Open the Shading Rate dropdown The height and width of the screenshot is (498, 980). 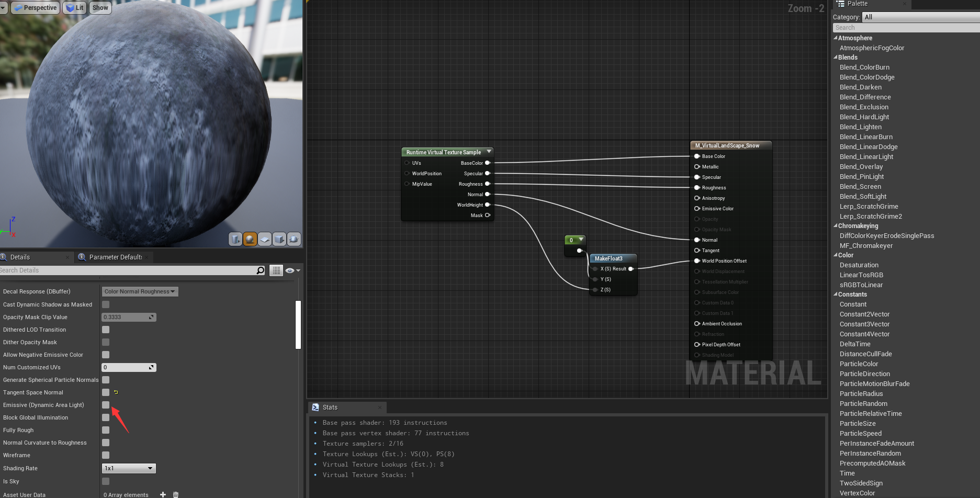(x=129, y=468)
